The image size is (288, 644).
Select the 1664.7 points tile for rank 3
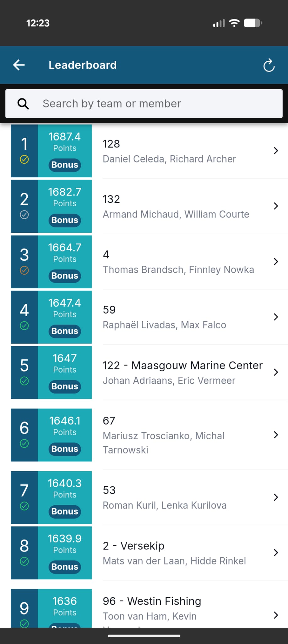[x=65, y=262]
